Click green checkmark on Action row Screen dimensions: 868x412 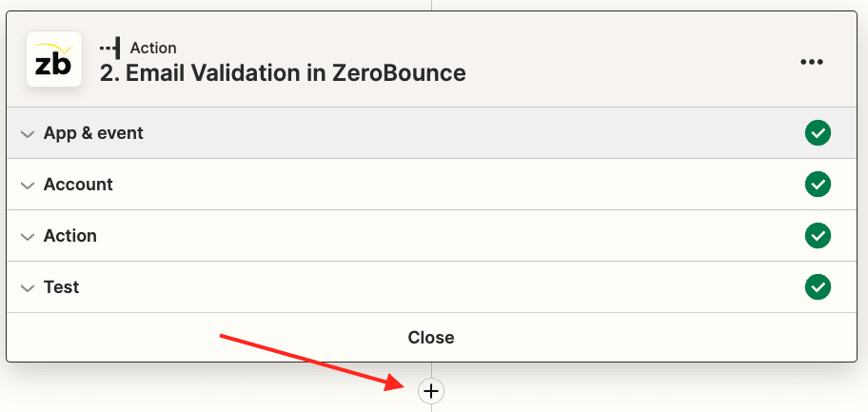818,236
